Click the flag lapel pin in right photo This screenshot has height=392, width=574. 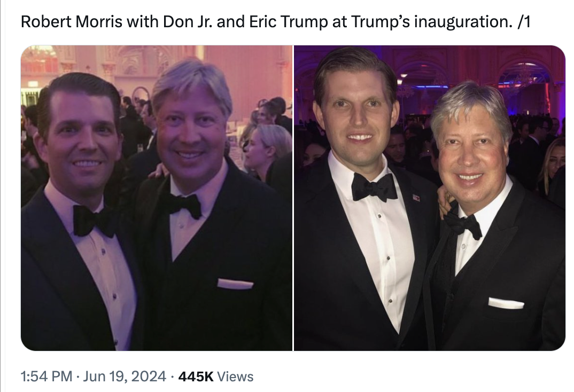[416, 198]
